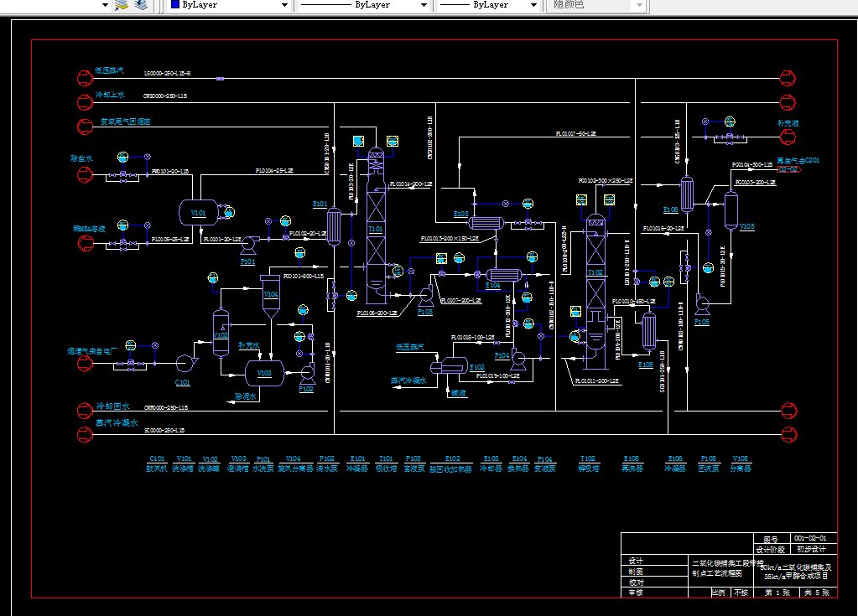Select the red connector symbol beside 冷却上水
The height and width of the screenshot is (616, 858).
point(85,102)
